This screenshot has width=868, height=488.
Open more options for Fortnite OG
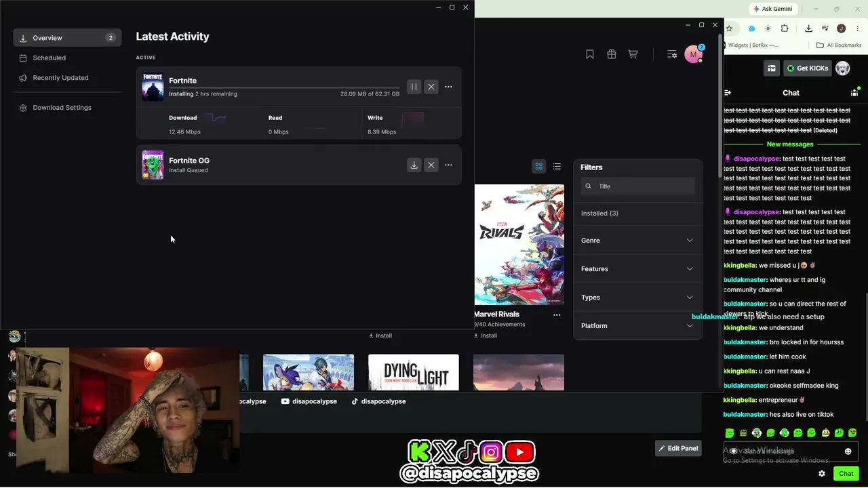tap(448, 165)
